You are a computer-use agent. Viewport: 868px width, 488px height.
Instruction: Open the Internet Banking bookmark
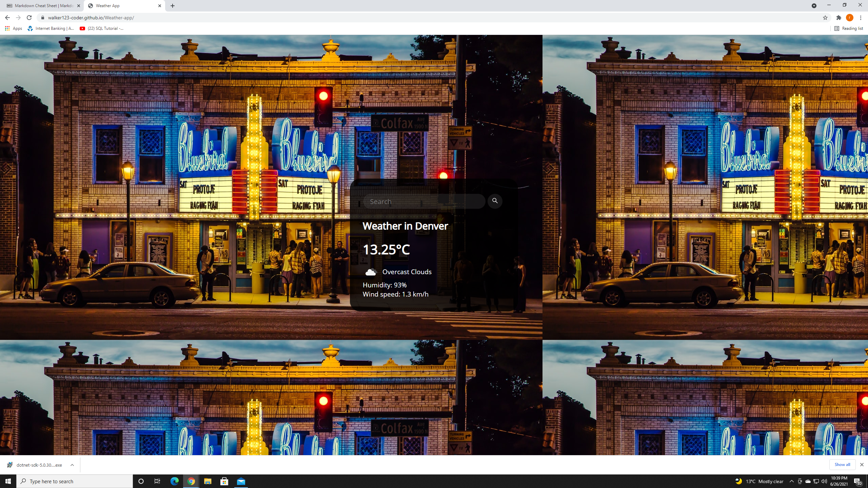pyautogui.click(x=51, y=28)
